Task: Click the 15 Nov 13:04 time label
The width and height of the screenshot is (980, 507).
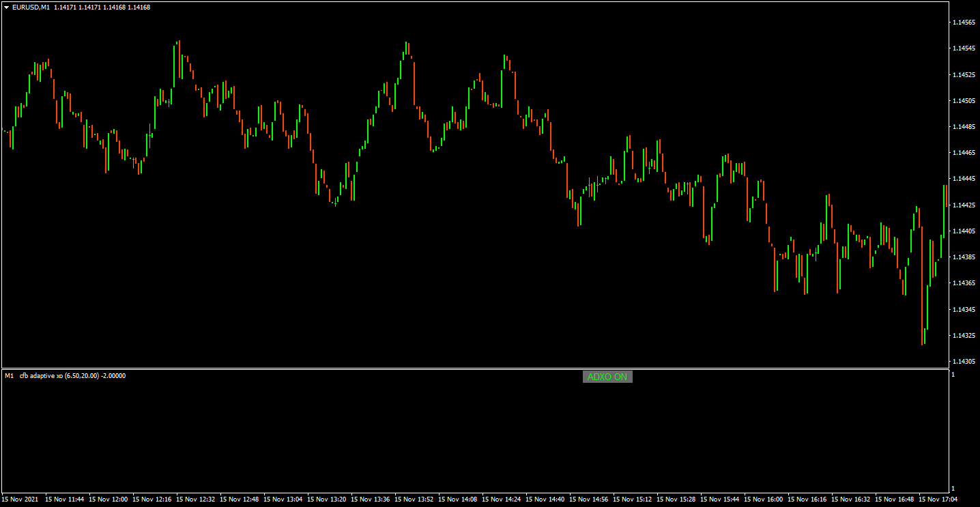Action: coord(283,499)
